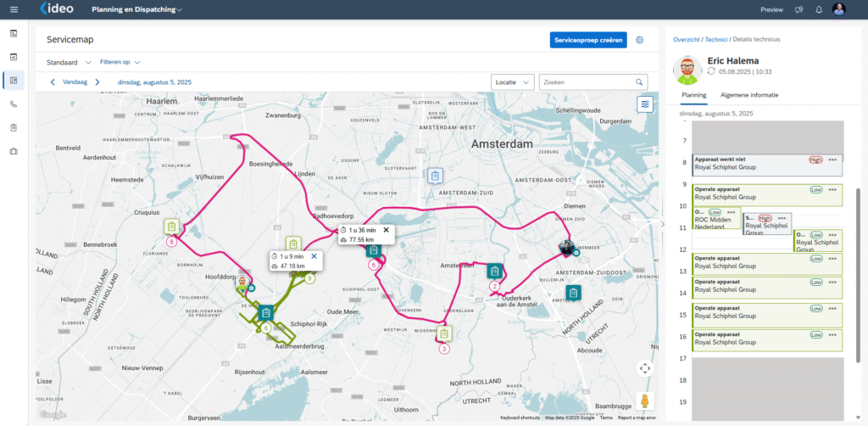Switch to Algemene informatie tab
Image resolution: width=868 pixels, height=426 pixels.
[749, 95]
